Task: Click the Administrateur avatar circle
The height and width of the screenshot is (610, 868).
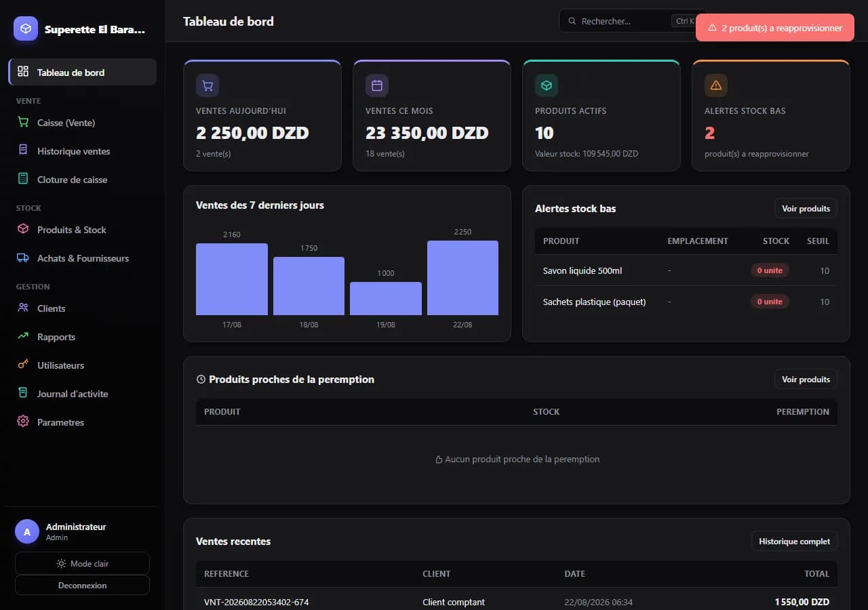Action: click(27, 532)
